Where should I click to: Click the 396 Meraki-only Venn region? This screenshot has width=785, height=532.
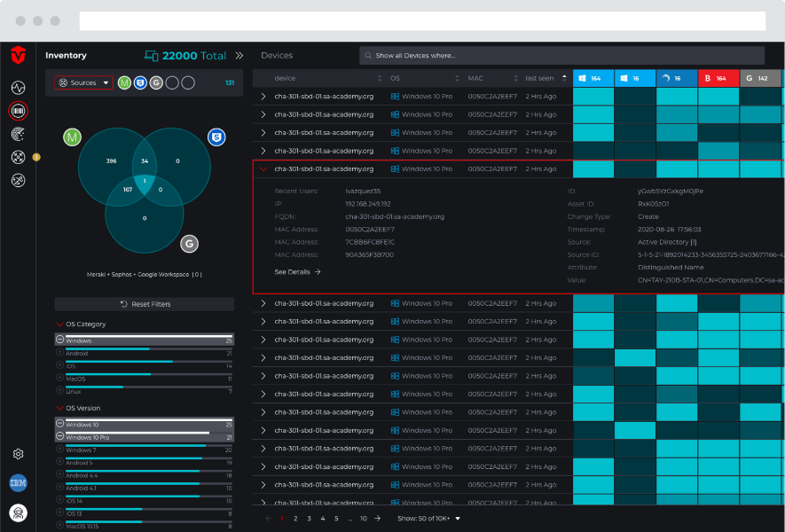tap(111, 161)
